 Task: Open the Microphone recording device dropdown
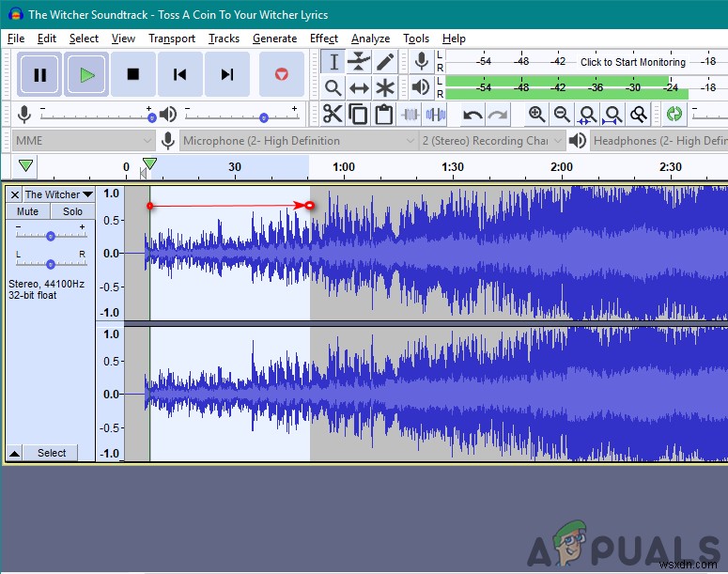[x=299, y=141]
